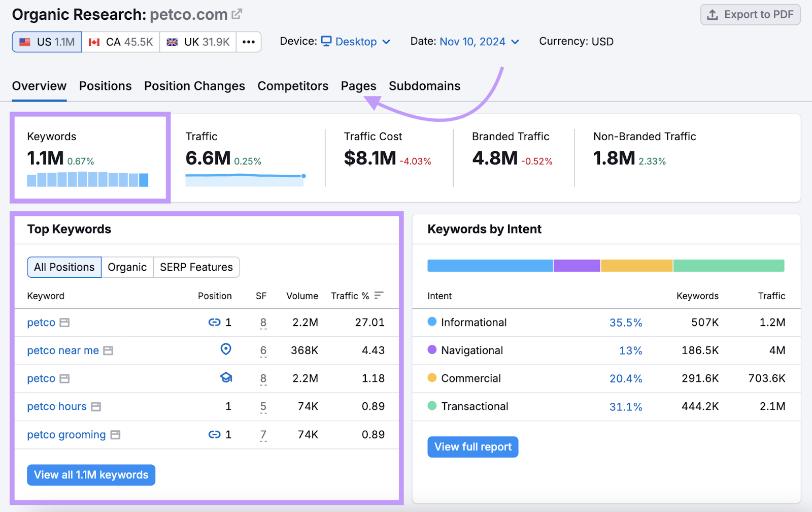Click the external link icon next to petco.com
812x512 pixels.
(x=236, y=14)
